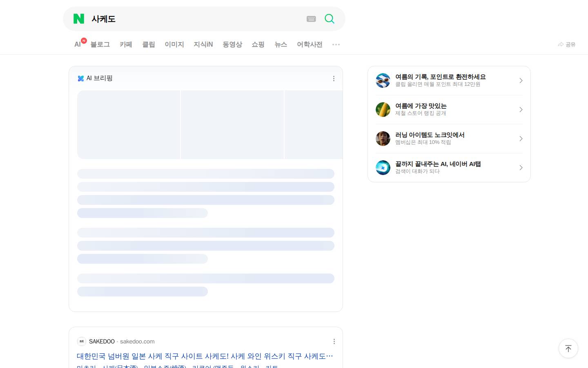Viewport: 588px width, 368px height.
Task: Click the AI 브리핑 heading
Action: (99, 78)
